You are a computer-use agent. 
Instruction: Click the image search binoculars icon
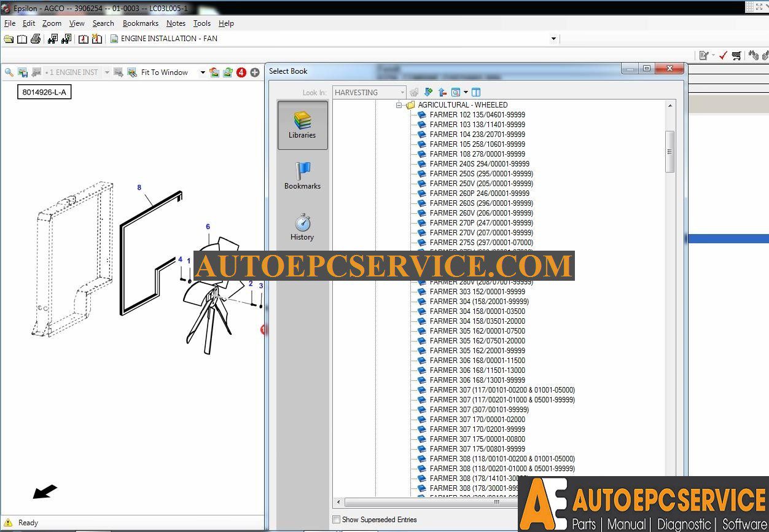pos(132,72)
